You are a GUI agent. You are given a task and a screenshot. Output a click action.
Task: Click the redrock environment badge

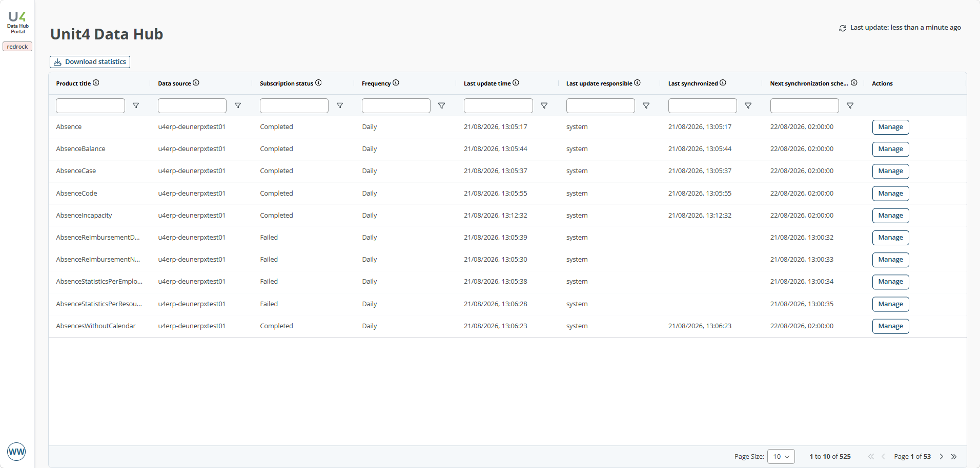tap(17, 47)
